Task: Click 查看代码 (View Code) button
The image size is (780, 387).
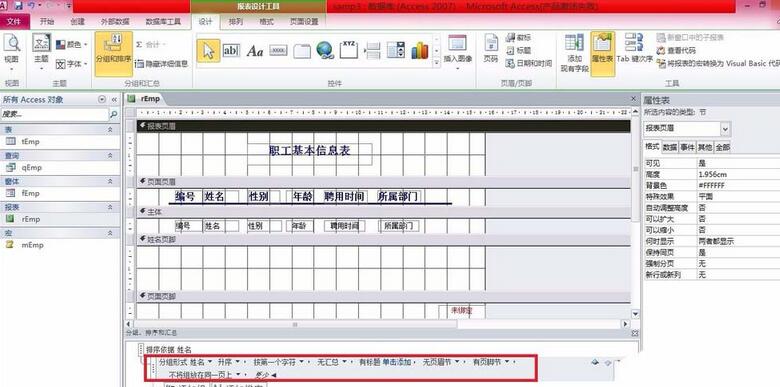Action: tap(676, 51)
